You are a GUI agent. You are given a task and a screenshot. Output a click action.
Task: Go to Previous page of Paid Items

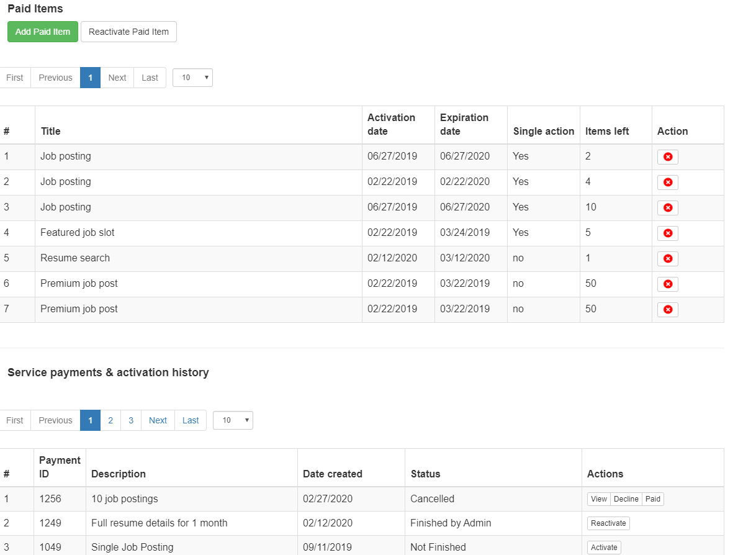point(55,78)
